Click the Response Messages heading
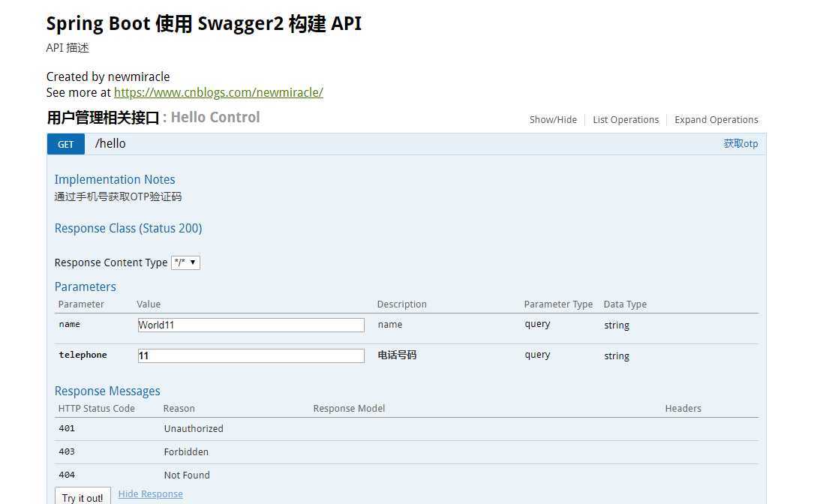The image size is (817, 504). (x=107, y=391)
